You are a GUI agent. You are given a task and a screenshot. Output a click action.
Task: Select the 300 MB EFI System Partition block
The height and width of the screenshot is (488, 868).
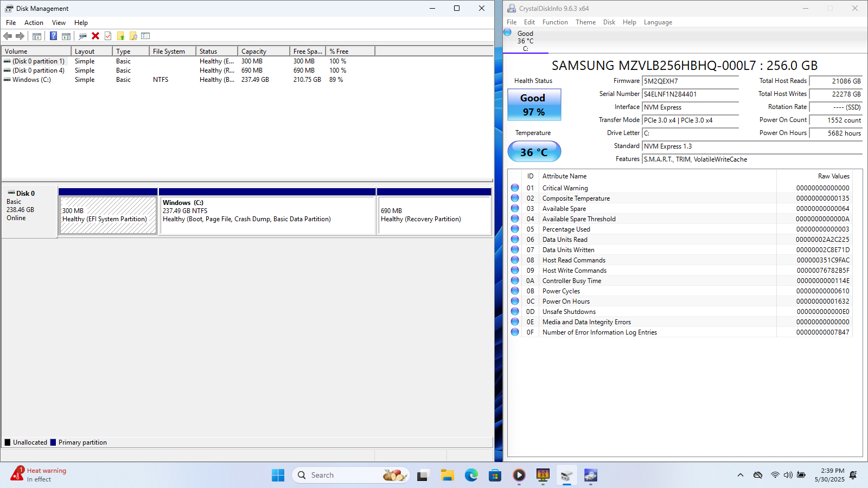tap(108, 215)
